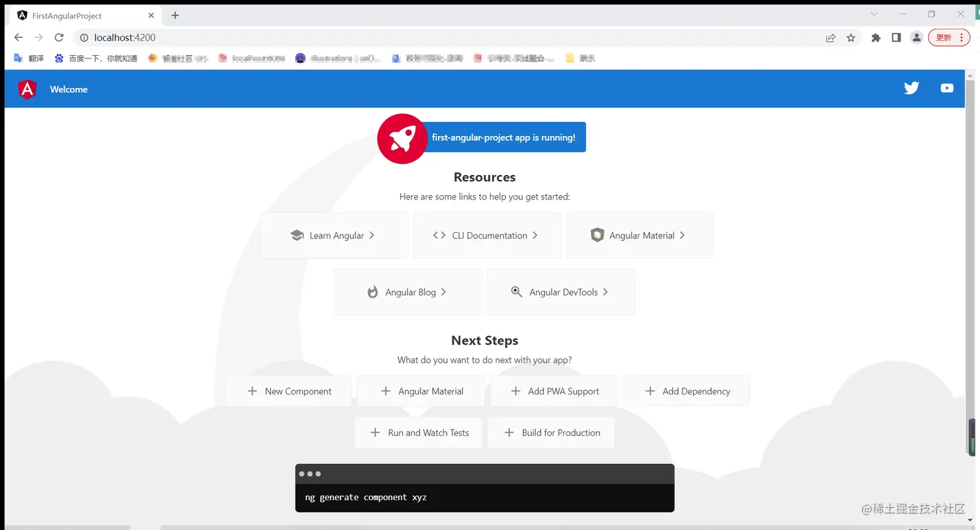Open the extensions puzzle icon
This screenshot has width=980, height=530.
876,38
